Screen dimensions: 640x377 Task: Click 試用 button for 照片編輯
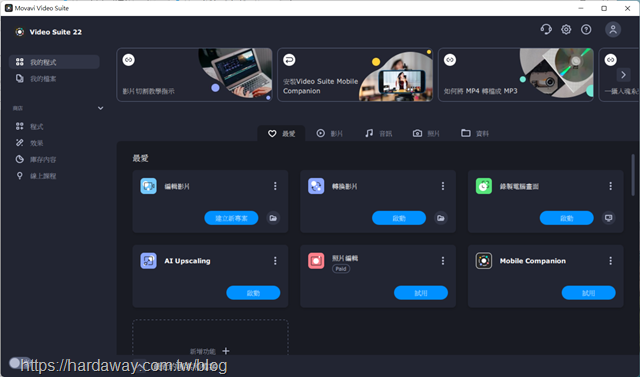click(421, 293)
